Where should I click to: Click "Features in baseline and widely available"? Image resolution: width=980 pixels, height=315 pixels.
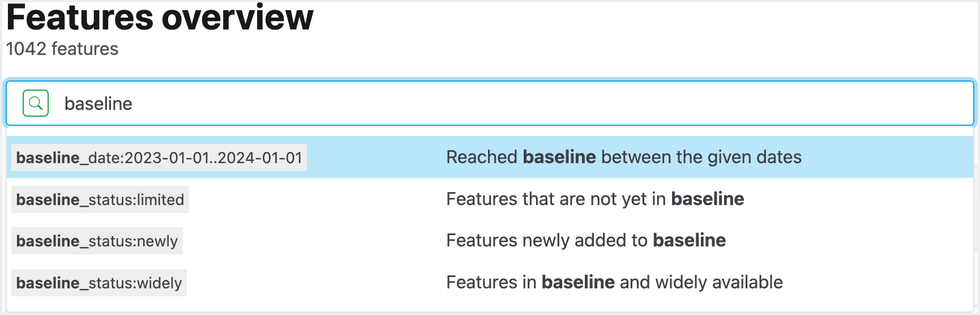614,282
